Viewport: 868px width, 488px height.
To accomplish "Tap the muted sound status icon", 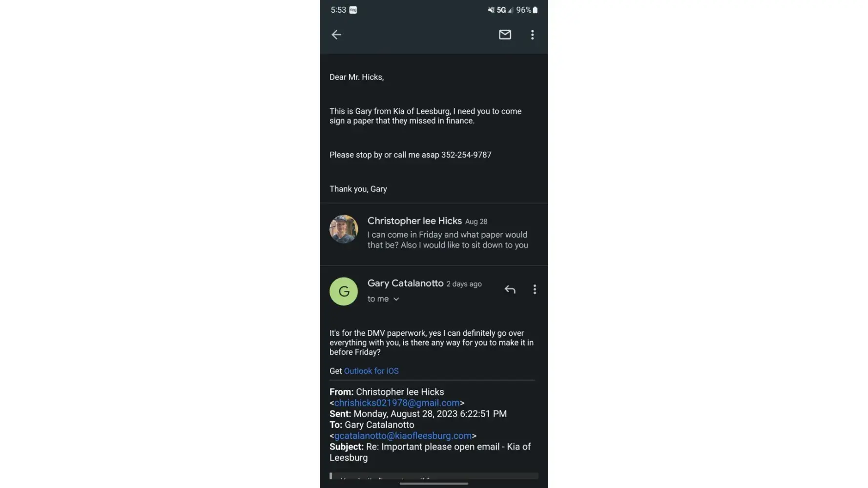I will (491, 10).
